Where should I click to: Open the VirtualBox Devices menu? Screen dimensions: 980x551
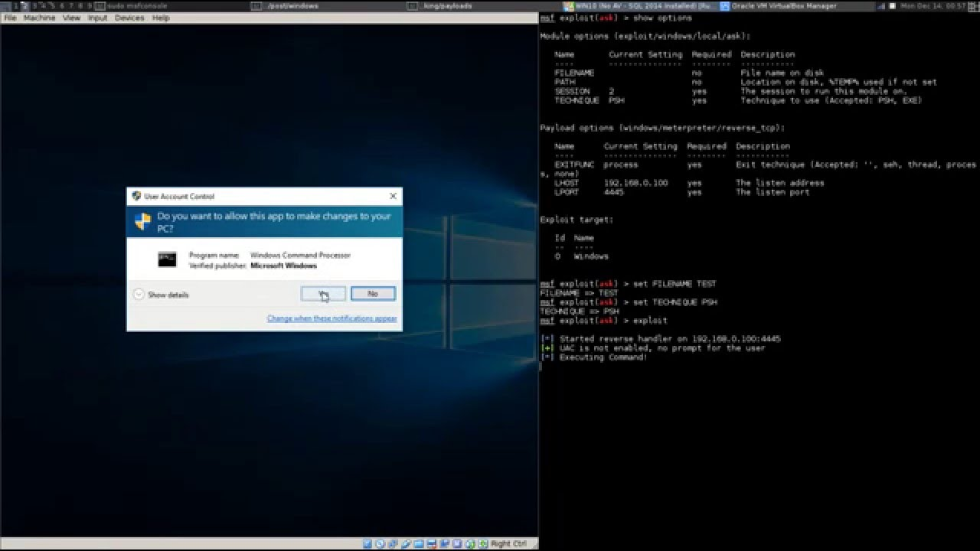(x=129, y=18)
